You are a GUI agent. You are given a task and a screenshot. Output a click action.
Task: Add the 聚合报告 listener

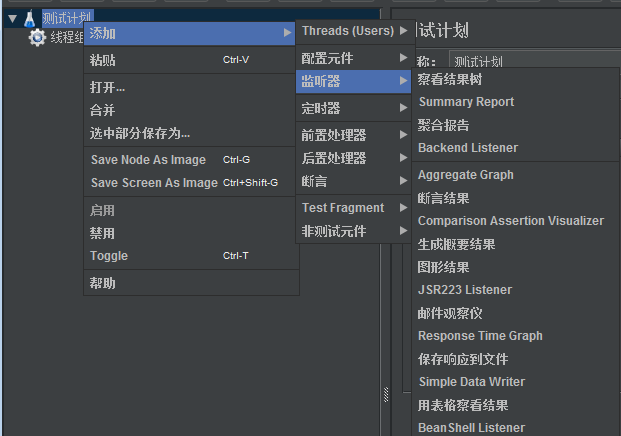click(x=516, y=125)
